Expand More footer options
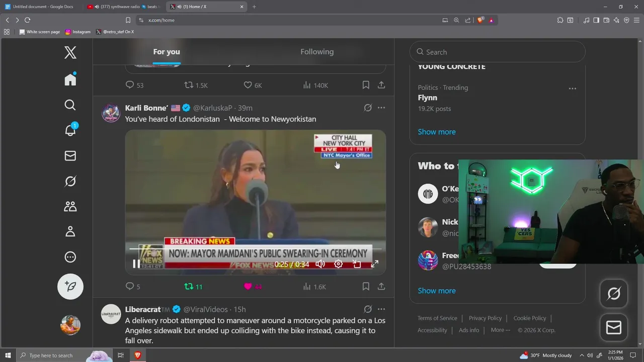Screen dimensions: 644x362 (x=501, y=330)
